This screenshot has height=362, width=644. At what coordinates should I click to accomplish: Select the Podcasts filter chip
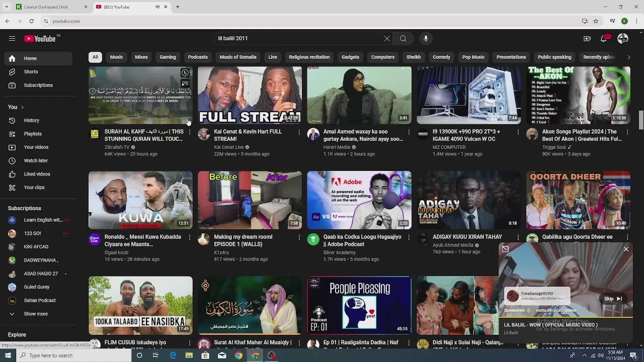(198, 57)
